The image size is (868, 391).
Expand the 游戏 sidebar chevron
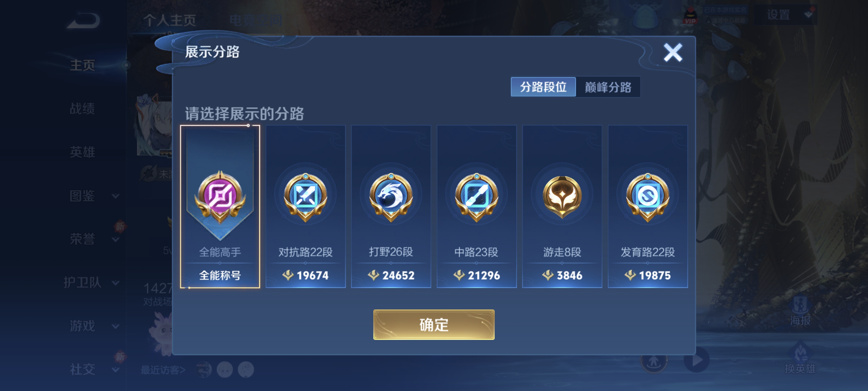[x=116, y=326]
